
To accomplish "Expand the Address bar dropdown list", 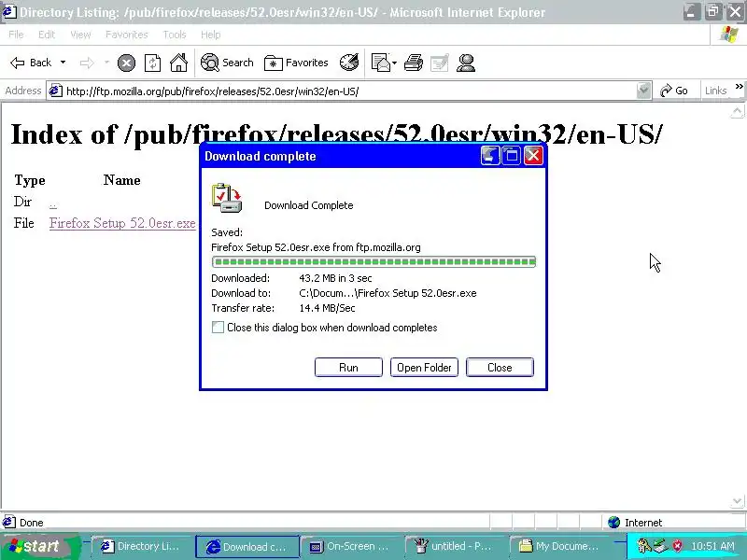I will point(643,91).
